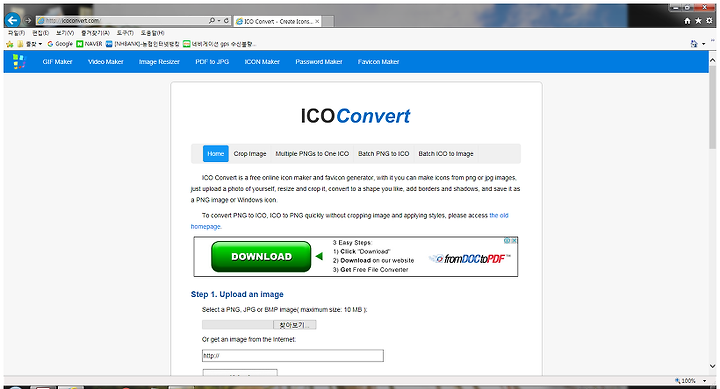Screen dimensions: 720x389
Task: Open the 즐겨찾기(A) menu
Action: 96,33
